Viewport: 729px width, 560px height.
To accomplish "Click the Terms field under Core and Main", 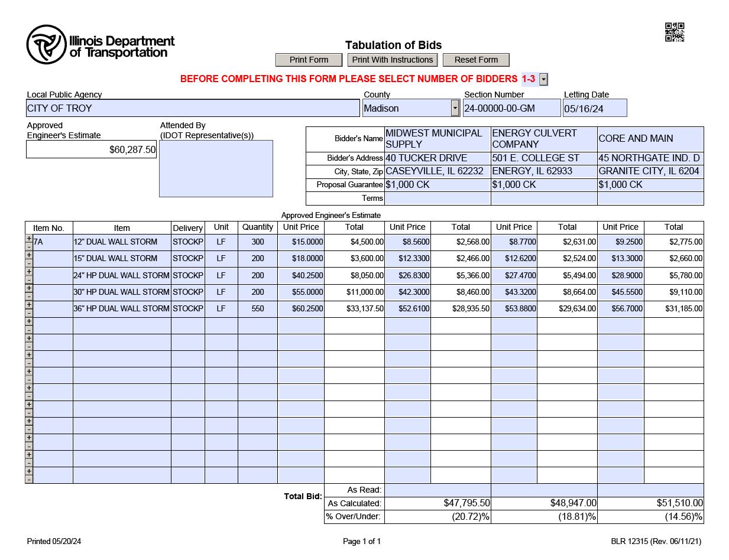I will (x=650, y=198).
